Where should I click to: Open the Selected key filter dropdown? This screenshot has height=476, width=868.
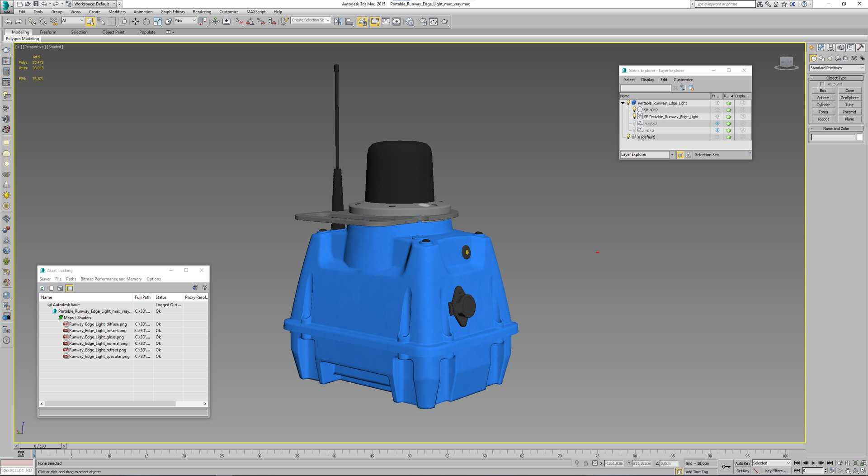tap(771, 463)
